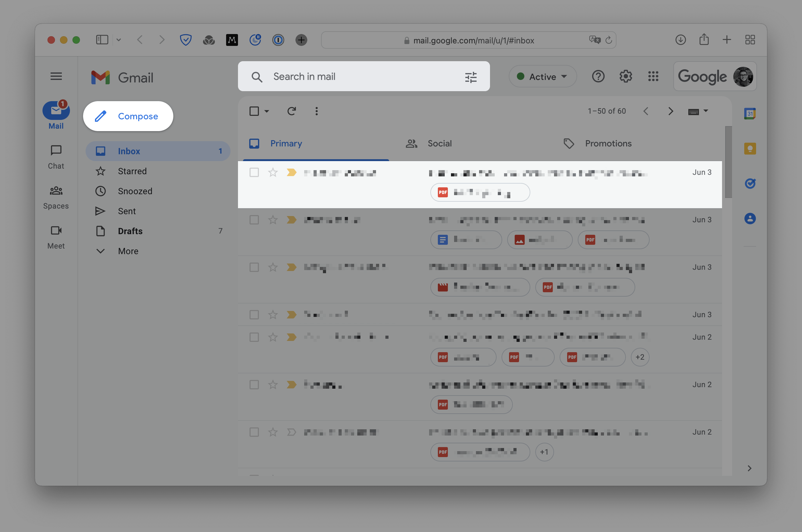Open Google apps grid launcher
The width and height of the screenshot is (802, 532).
point(653,76)
